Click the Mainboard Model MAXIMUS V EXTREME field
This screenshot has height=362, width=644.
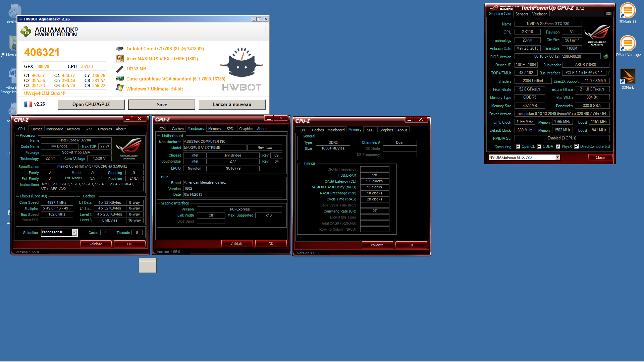(x=215, y=147)
